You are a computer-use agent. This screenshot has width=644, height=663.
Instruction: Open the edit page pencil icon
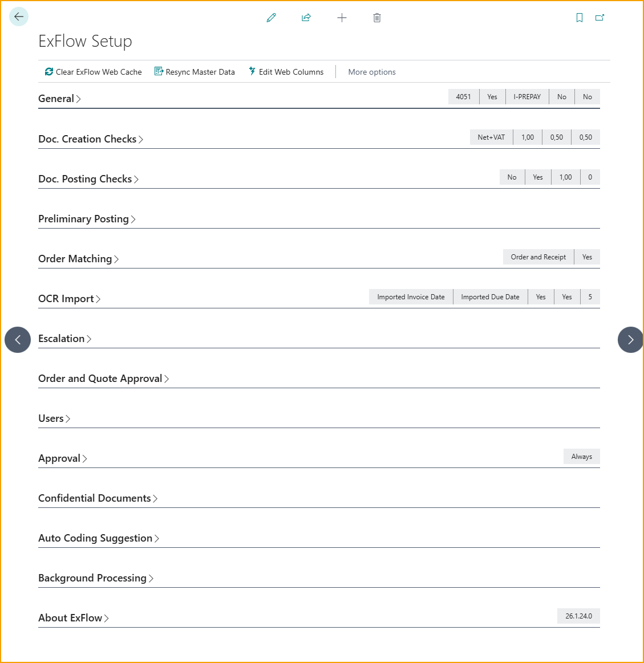pyautogui.click(x=270, y=18)
